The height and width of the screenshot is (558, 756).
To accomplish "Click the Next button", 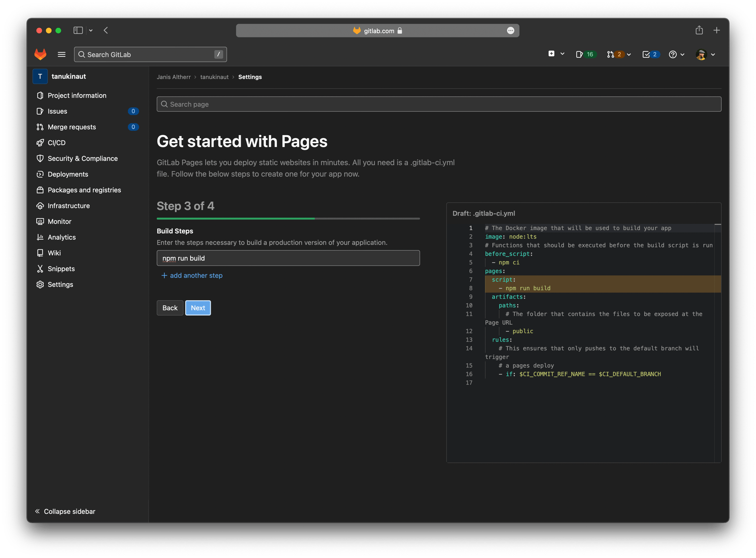I will tap(198, 307).
